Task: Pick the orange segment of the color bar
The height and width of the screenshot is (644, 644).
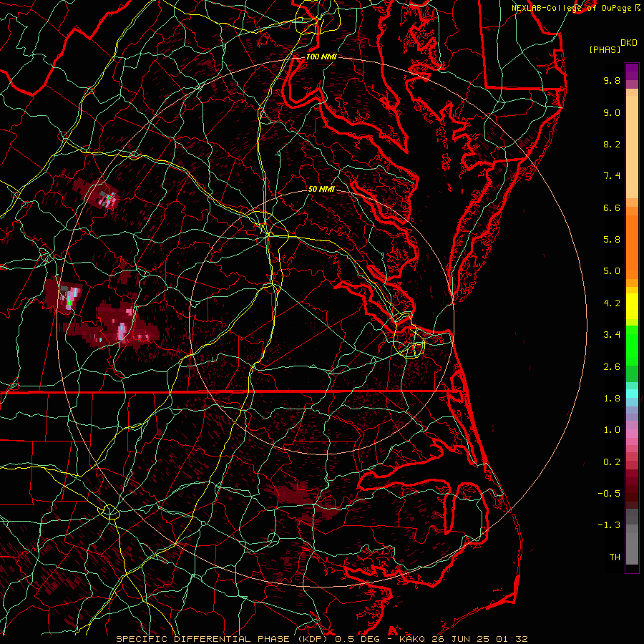Action: [x=632, y=246]
